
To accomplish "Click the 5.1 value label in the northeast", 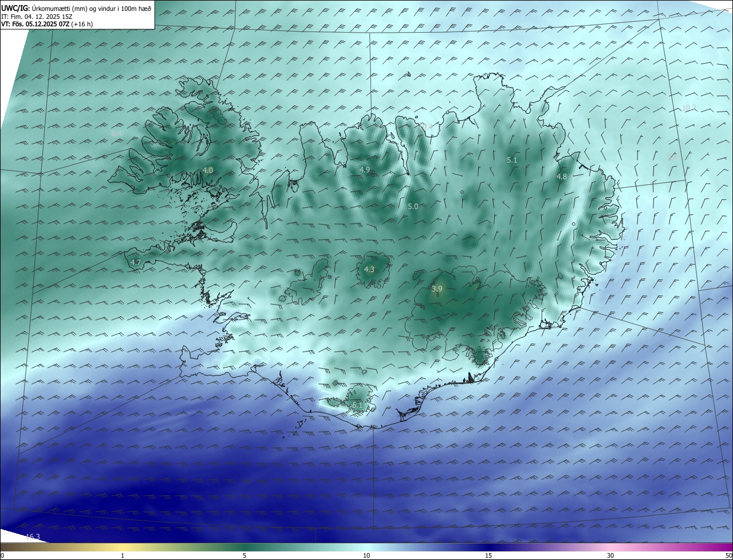I will (512, 160).
